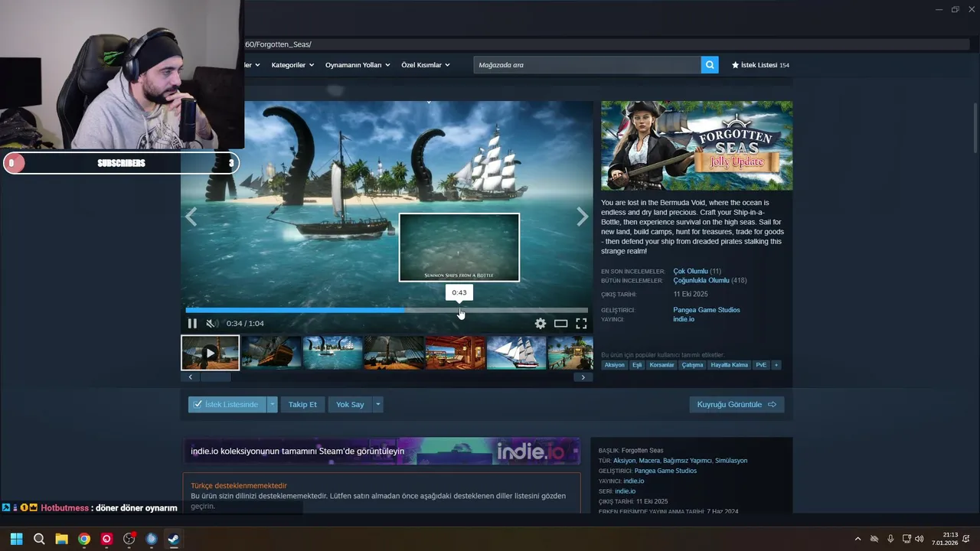Open Çok Olumlu recent reviews link

click(691, 271)
